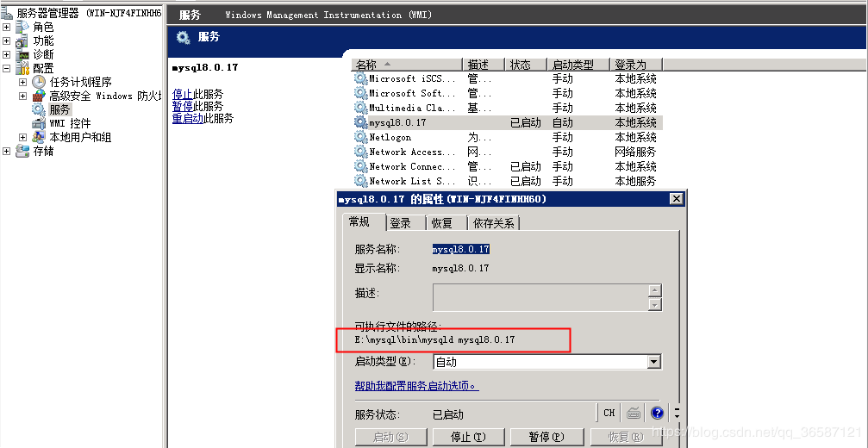This screenshot has height=448, width=868.
Task: Expand the 任务计划程序 node
Action: tap(22, 82)
